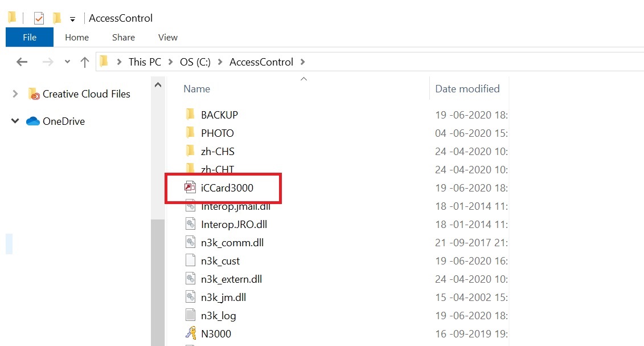Expand chevron after AccessControl in address bar
The width and height of the screenshot is (644, 346).
303,62
